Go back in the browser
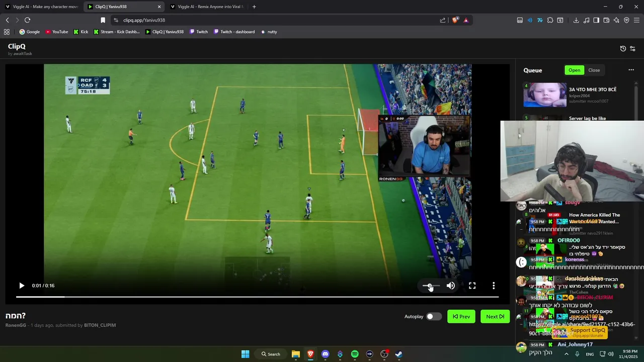This screenshot has width=644, height=362. [x=7, y=20]
